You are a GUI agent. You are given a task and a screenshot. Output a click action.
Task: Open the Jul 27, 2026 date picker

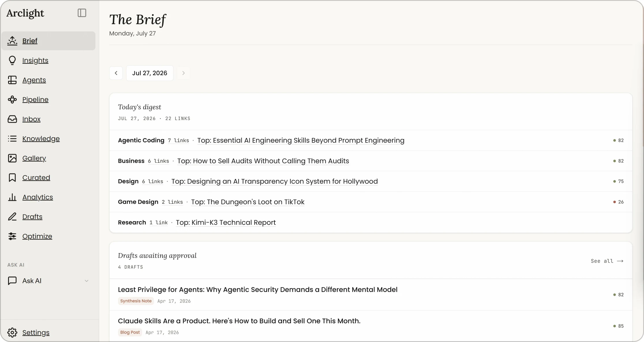[x=149, y=73]
